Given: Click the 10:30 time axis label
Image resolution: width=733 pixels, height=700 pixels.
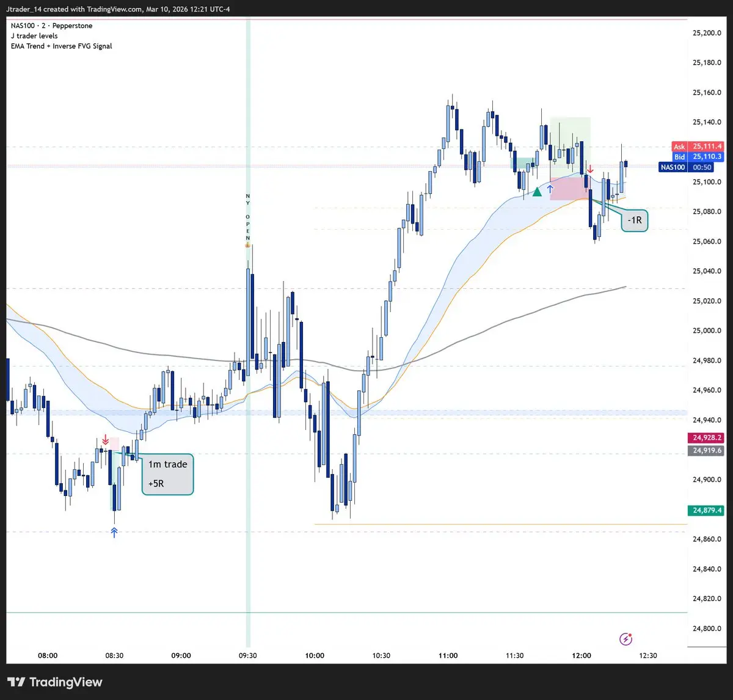Looking at the screenshot, I should point(381,655).
